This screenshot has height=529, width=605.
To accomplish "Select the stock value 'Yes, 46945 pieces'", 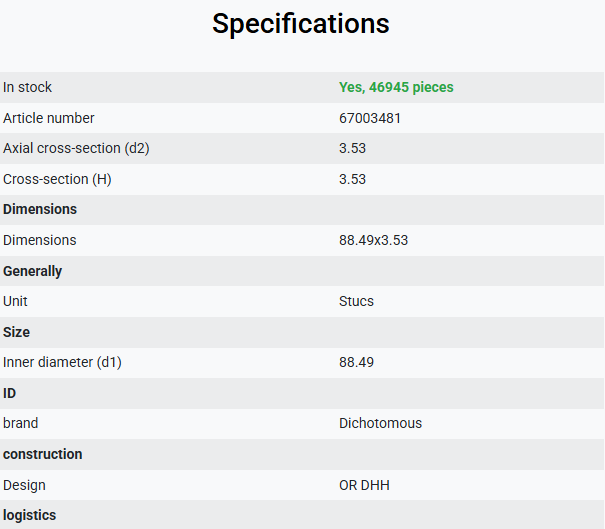I will (396, 88).
